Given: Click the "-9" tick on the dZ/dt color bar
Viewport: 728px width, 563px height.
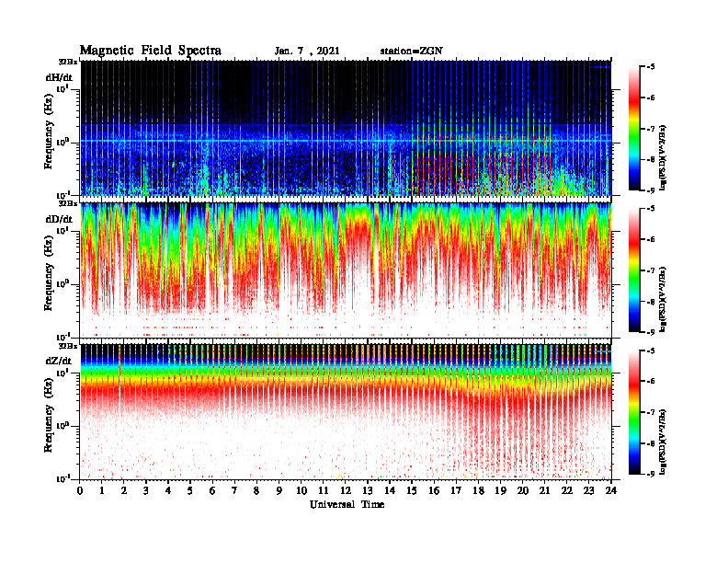Looking at the screenshot, I should point(651,474).
